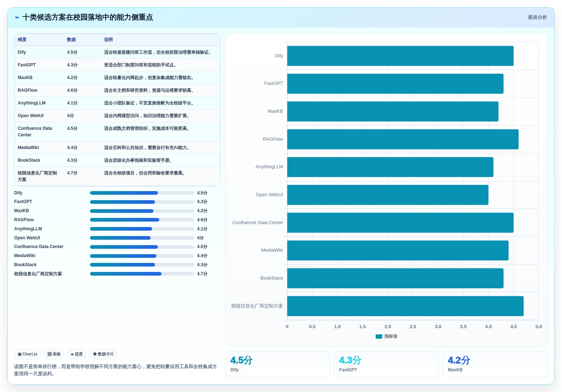Click the 维度 column header
Image resolution: width=562 pixels, height=392 pixels.
tap(22, 40)
